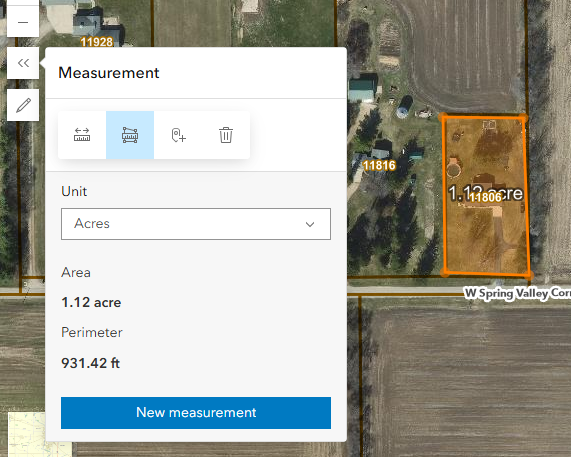Select the area measurement tool
Image resolution: width=571 pixels, height=457 pixels.
tap(130, 135)
